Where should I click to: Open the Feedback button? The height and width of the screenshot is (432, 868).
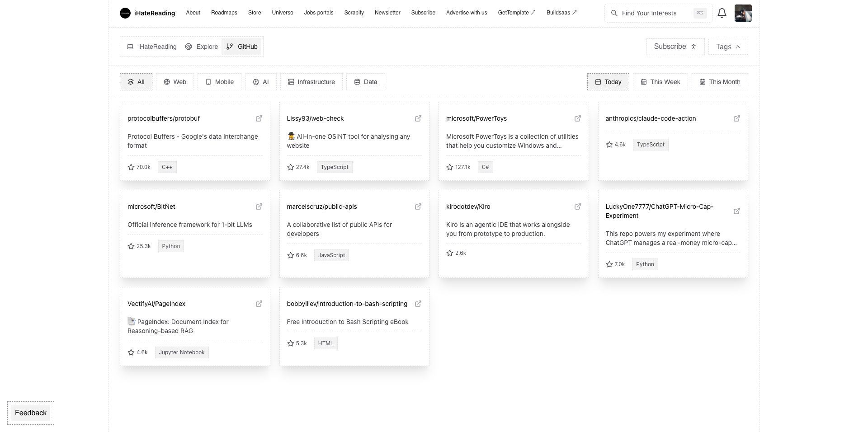point(31,413)
